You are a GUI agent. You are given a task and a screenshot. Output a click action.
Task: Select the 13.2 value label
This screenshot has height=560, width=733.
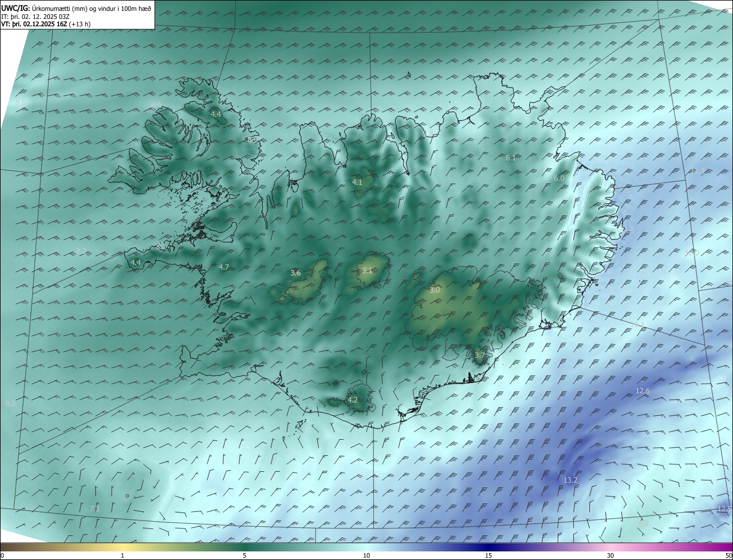[x=570, y=480]
